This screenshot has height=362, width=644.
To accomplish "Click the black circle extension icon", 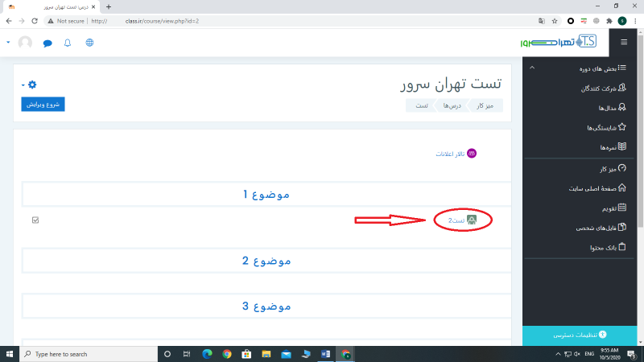I will [571, 21].
